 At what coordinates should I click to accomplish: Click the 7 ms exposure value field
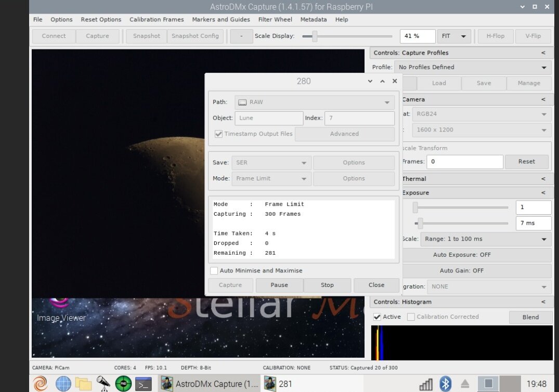pos(534,223)
